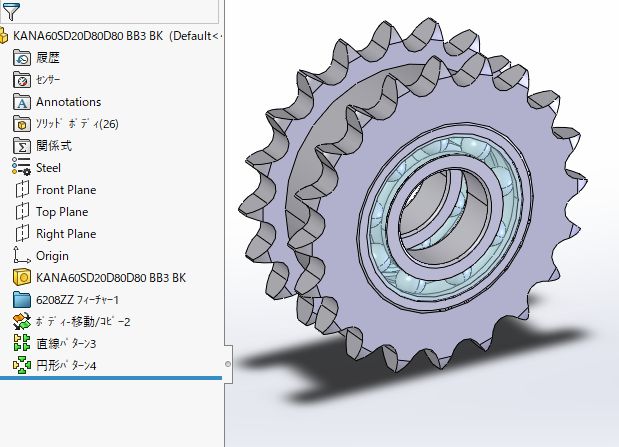Image resolution: width=619 pixels, height=447 pixels.
Task: Select the Annotations label in the tree
Action: tap(69, 102)
